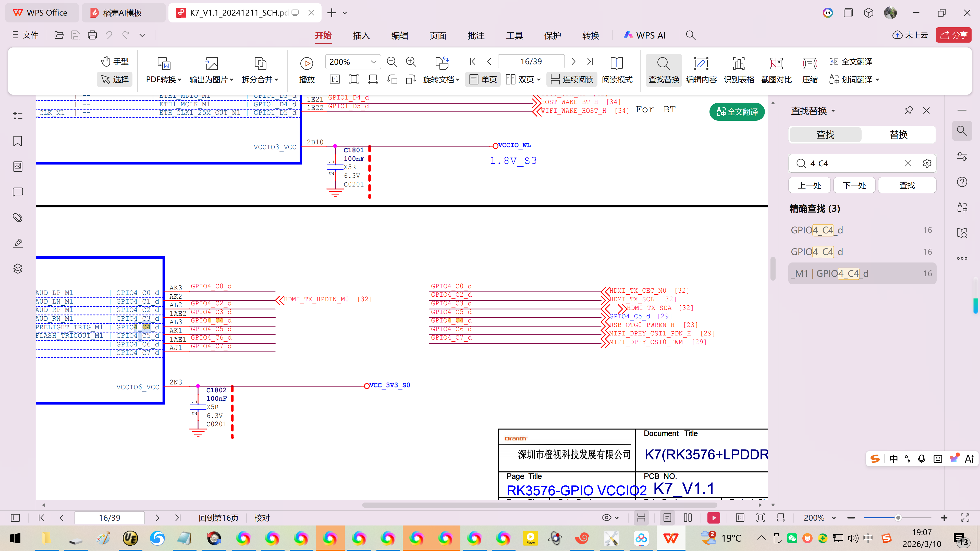Click the zoom in magnifier icon

tap(411, 61)
